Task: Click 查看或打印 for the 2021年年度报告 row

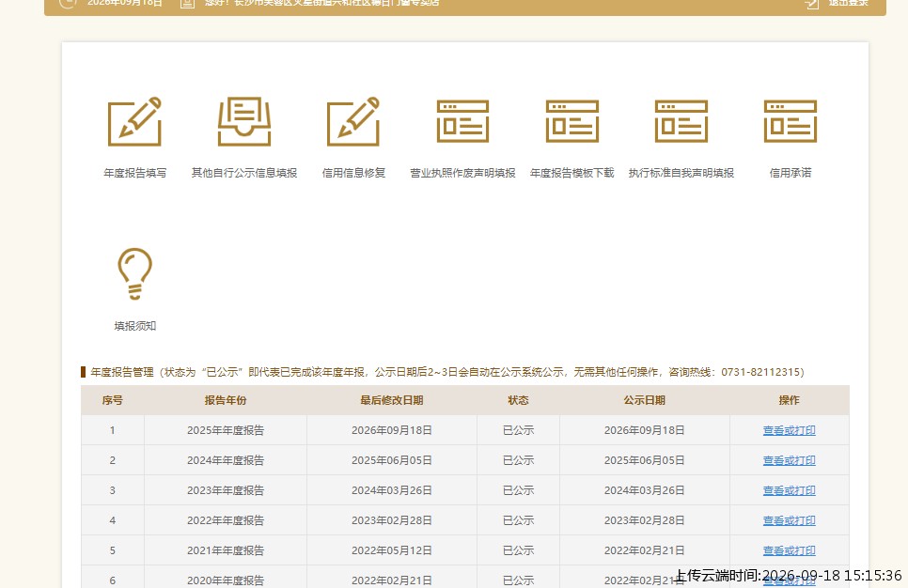Action: [789, 550]
